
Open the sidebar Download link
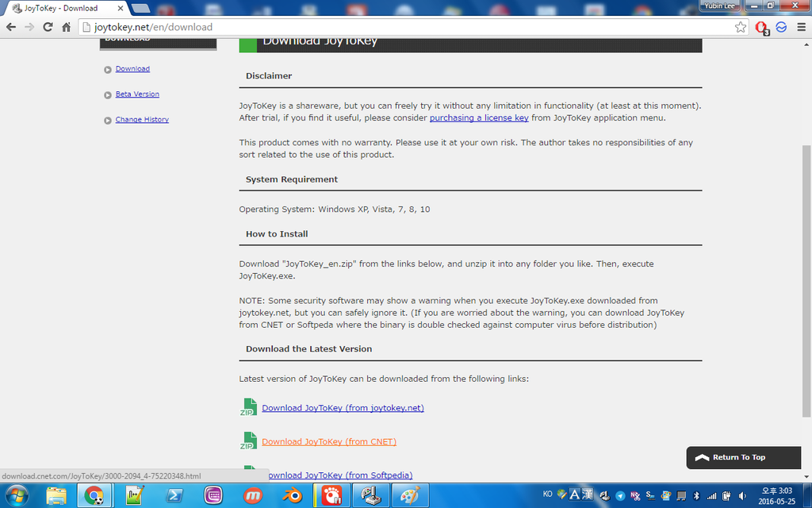132,68
